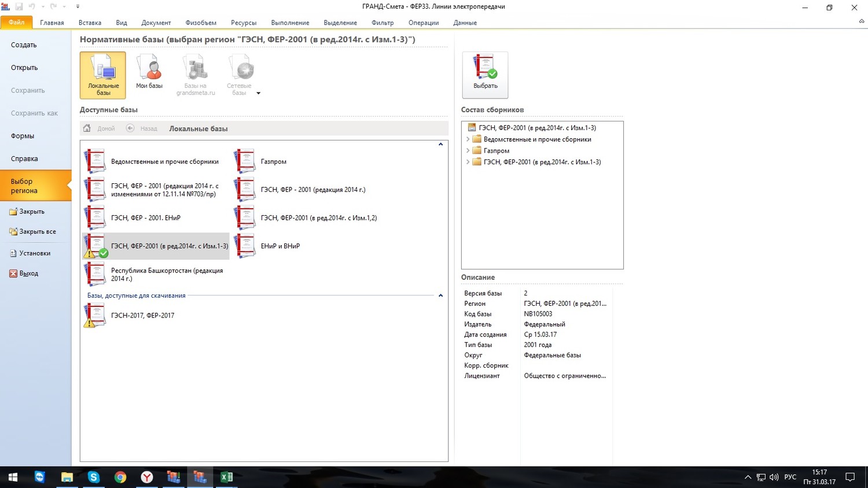The width and height of the screenshot is (868, 488).
Task: Click ГЭСН-2017, ФЕР-2017 downloadable base
Action: pos(142,316)
